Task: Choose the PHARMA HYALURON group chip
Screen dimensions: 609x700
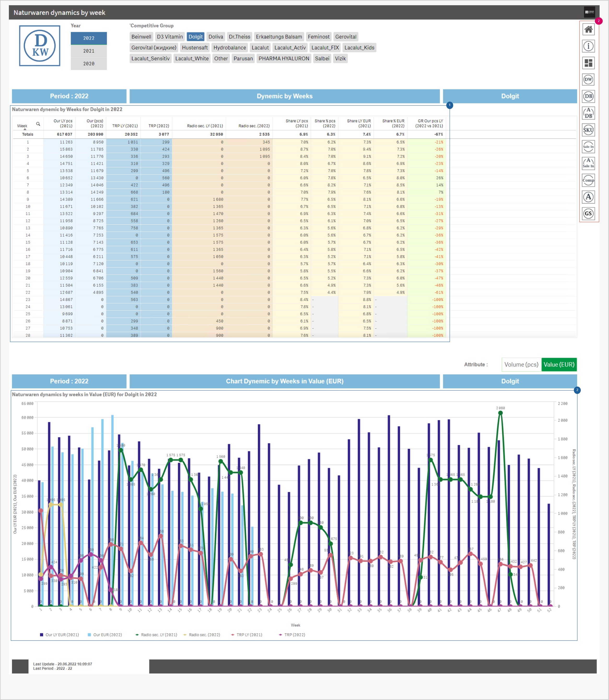Action: 283,59
